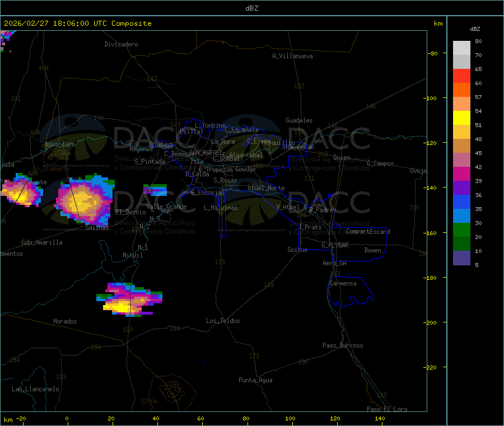504x426 pixels.
Task: Click the S_Pintada label
Action: 150,161
